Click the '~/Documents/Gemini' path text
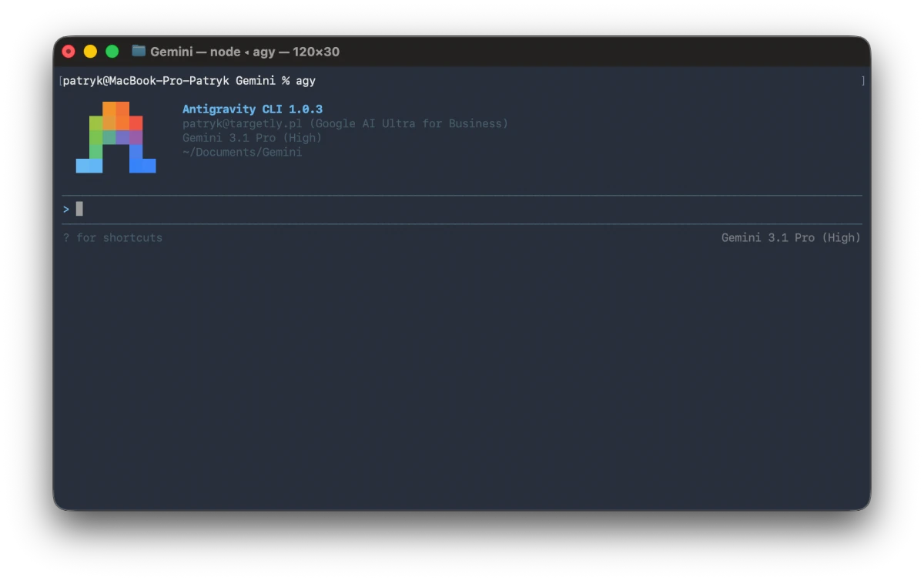Image resolution: width=924 pixels, height=581 pixels. tap(242, 153)
